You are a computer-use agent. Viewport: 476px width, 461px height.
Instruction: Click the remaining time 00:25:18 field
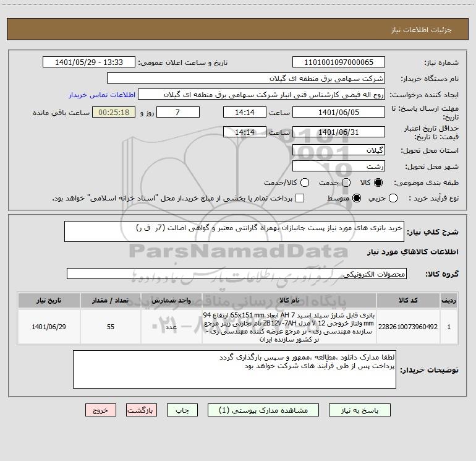click(x=114, y=112)
